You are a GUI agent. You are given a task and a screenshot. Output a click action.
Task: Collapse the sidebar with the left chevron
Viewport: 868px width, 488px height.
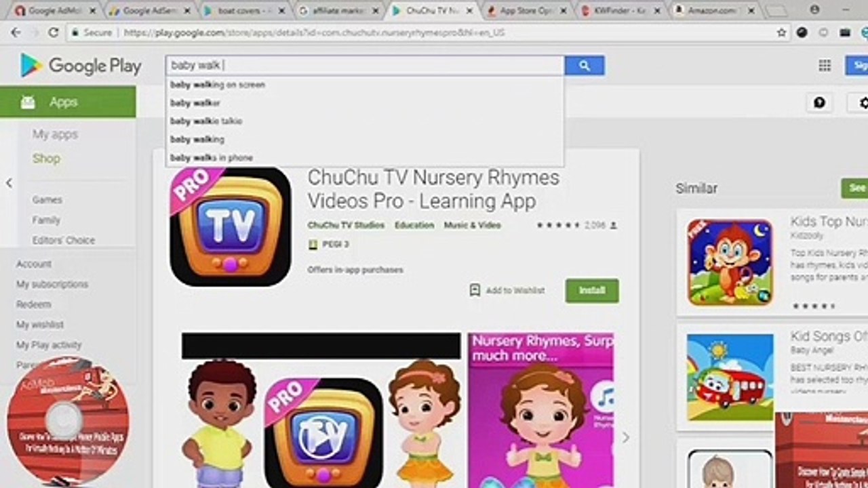point(9,183)
